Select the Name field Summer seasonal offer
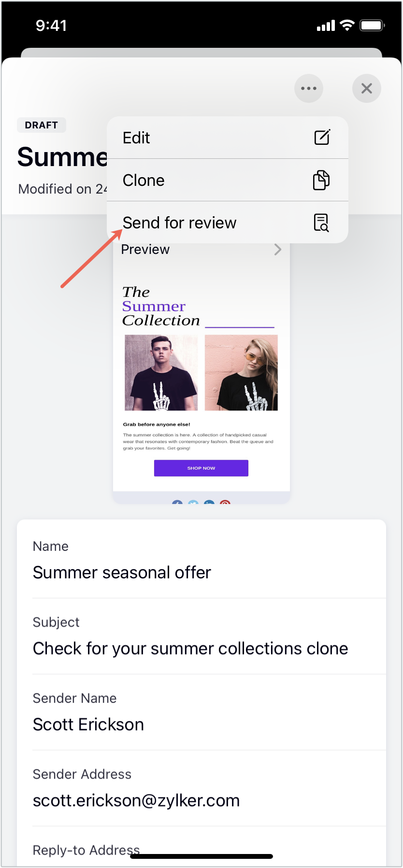Viewport: 403px width, 868px height. (201, 560)
